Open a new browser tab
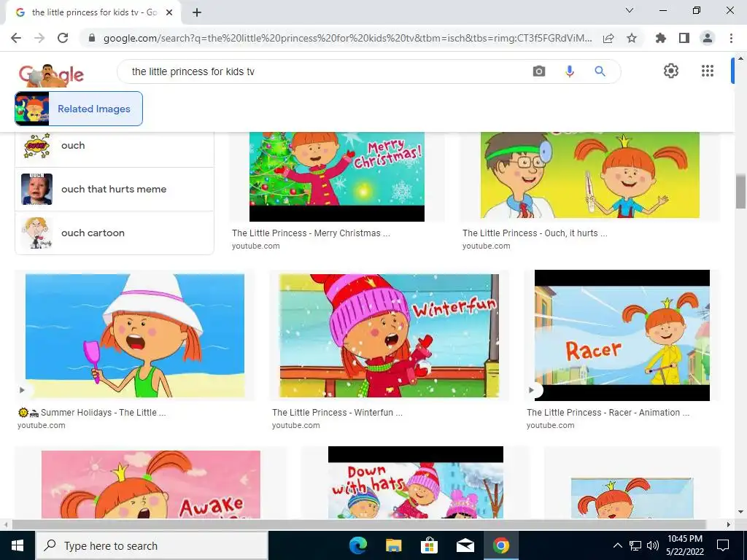Image resolution: width=747 pixels, height=560 pixels. pyautogui.click(x=197, y=12)
